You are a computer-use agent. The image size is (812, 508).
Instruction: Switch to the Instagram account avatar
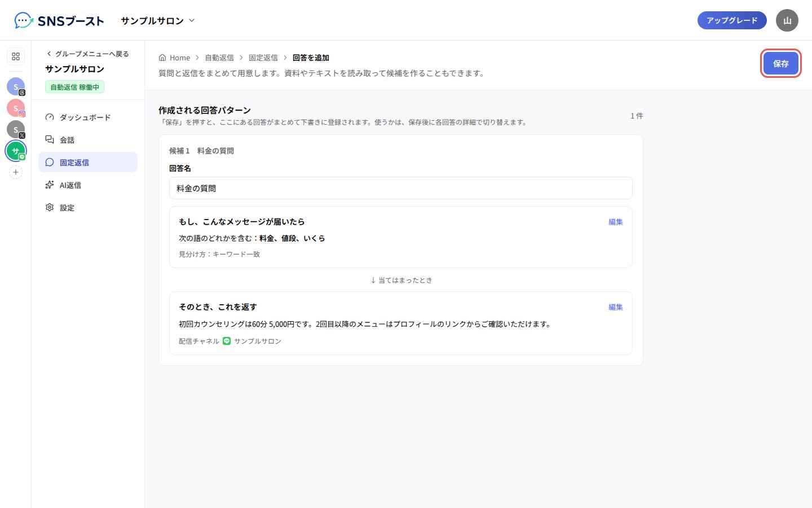click(x=16, y=108)
